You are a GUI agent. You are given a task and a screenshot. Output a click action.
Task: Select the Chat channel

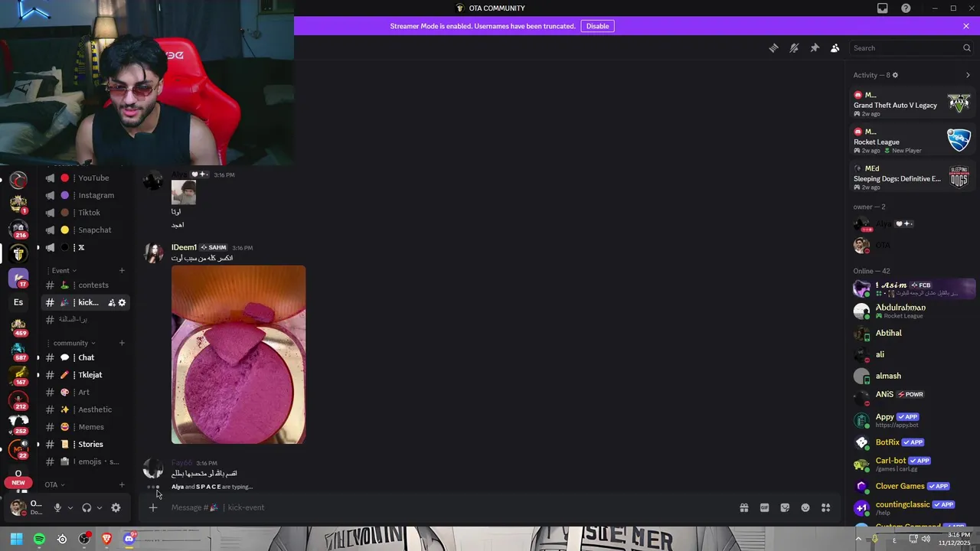click(x=84, y=357)
